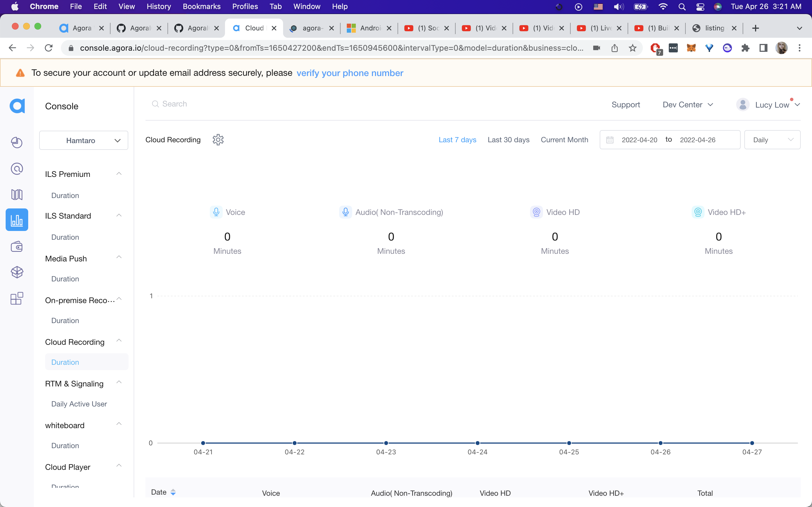This screenshot has width=812, height=507.
Task: Open the Daily interval dropdown
Action: (x=772, y=140)
